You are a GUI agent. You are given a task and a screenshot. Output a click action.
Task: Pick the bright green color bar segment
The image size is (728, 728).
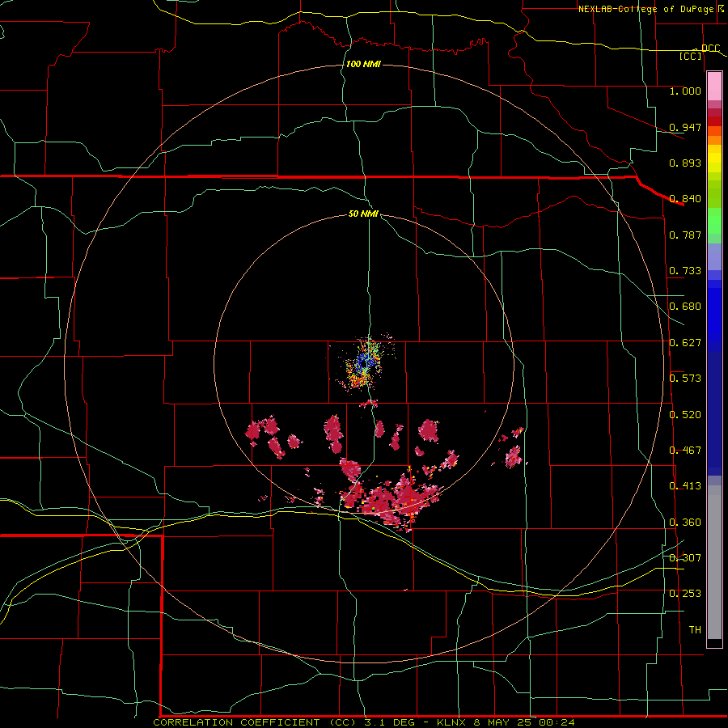coord(714,220)
